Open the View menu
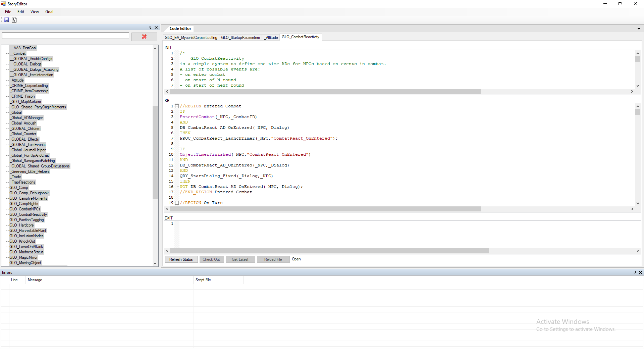The image size is (644, 349). [x=35, y=12]
